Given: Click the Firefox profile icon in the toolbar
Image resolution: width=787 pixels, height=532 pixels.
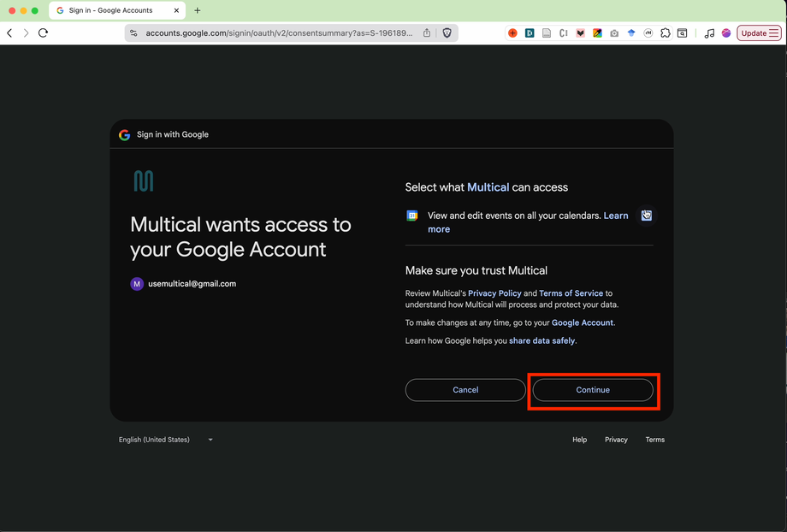Looking at the screenshot, I should pos(726,33).
